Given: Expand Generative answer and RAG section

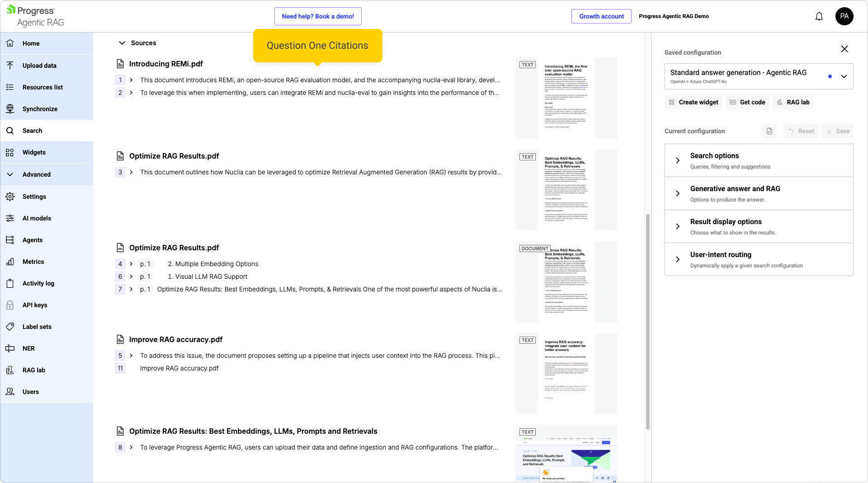Looking at the screenshot, I should [x=677, y=193].
